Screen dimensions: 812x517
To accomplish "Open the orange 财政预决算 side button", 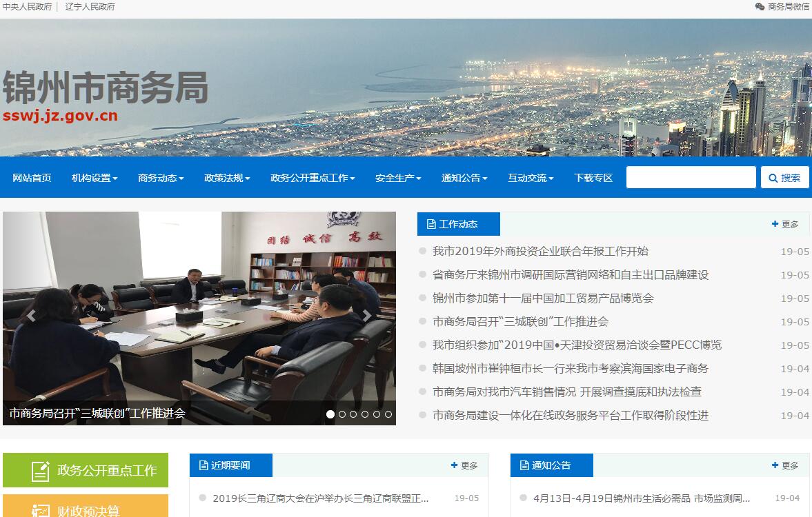I will pyautogui.click(x=86, y=505).
